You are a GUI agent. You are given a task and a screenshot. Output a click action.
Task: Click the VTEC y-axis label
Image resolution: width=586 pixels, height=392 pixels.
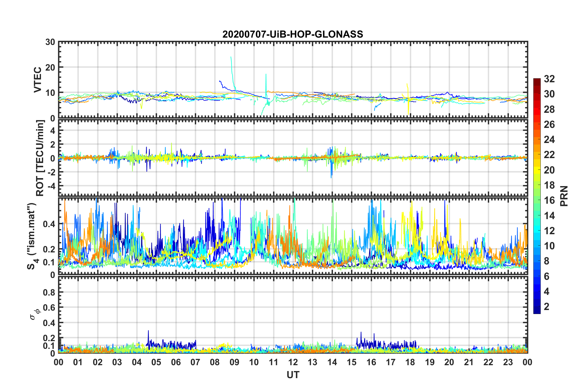(37, 80)
